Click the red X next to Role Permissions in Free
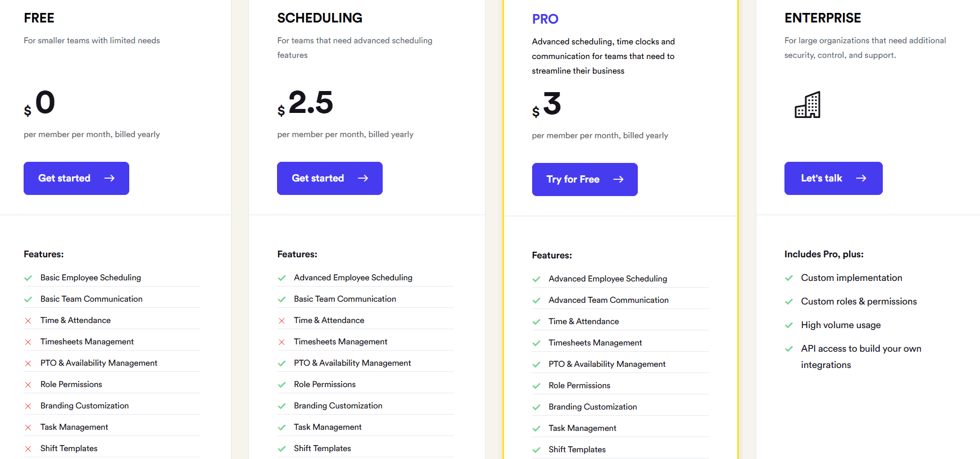The image size is (980, 459). coord(29,384)
